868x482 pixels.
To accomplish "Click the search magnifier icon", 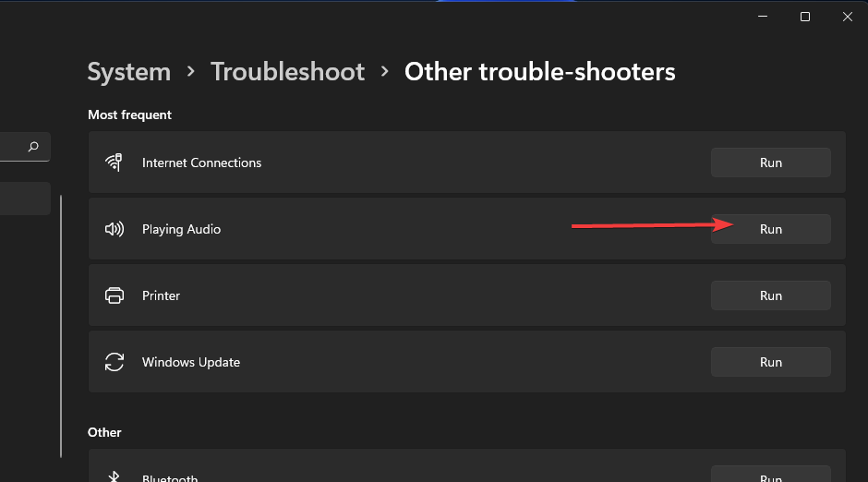I will click(34, 146).
